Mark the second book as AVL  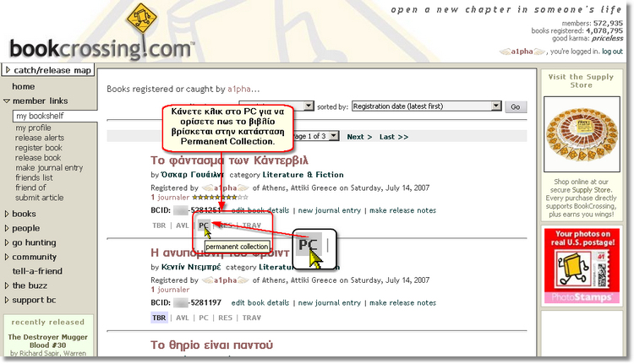click(183, 318)
